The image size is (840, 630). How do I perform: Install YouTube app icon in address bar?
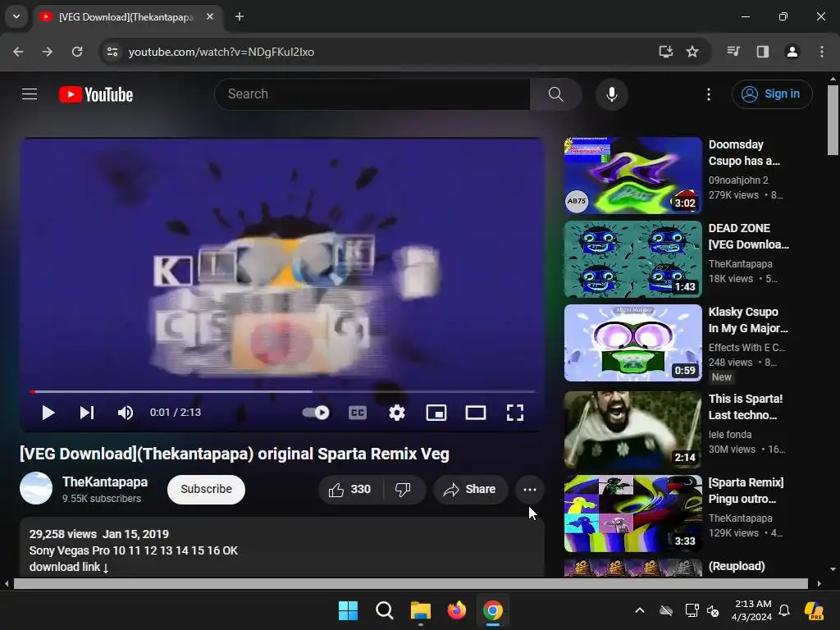click(x=666, y=52)
